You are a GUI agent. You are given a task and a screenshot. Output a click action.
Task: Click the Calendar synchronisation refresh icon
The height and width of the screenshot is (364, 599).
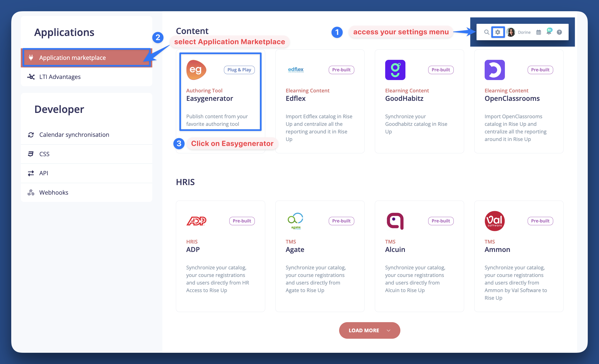pos(31,135)
